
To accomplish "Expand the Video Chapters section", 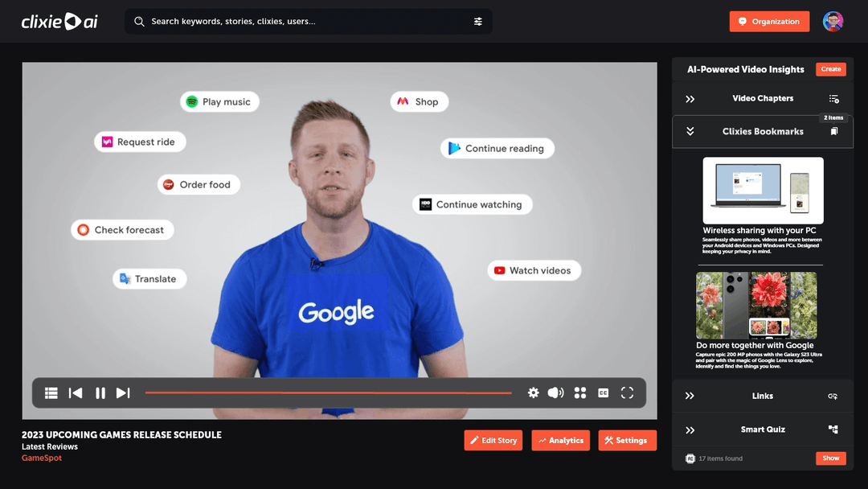I will point(690,98).
